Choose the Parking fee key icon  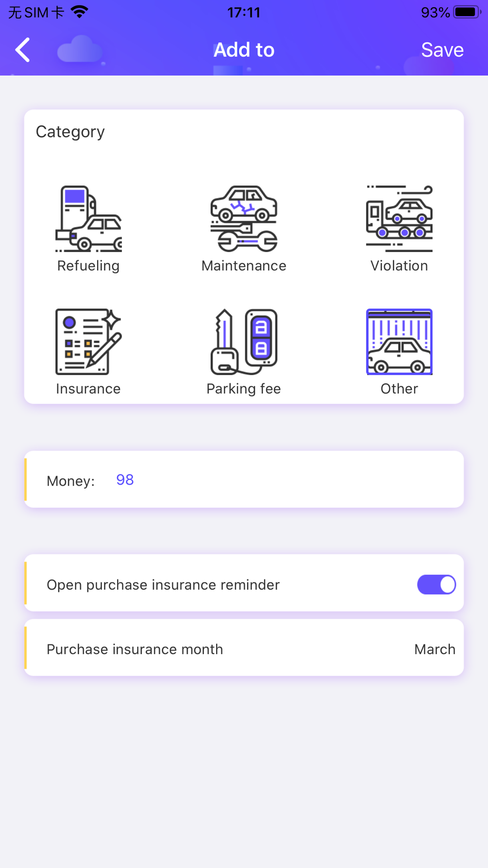(x=244, y=342)
